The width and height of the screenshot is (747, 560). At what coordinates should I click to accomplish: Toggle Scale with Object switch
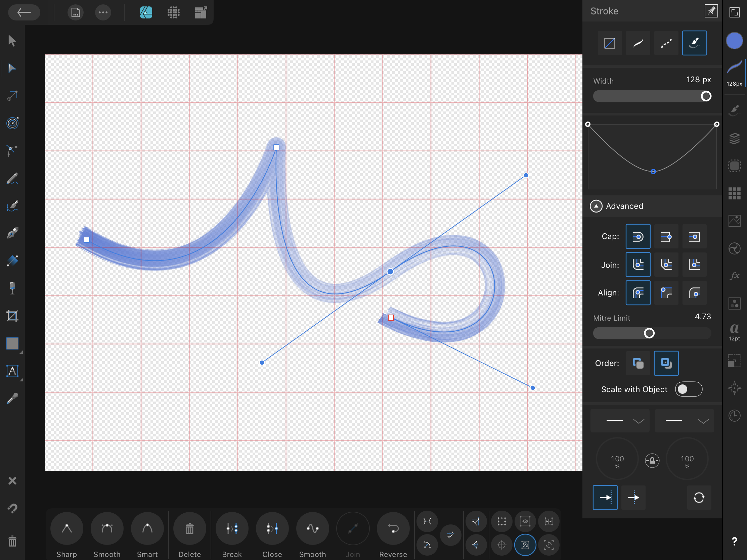tap(689, 389)
